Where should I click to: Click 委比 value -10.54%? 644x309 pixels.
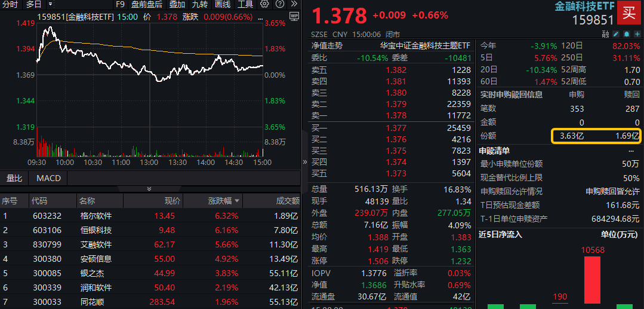(372, 58)
